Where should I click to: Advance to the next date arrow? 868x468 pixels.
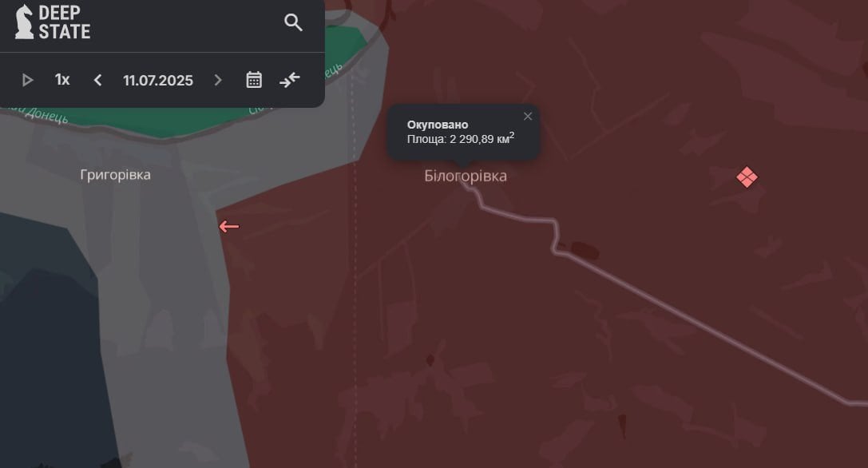(218, 81)
